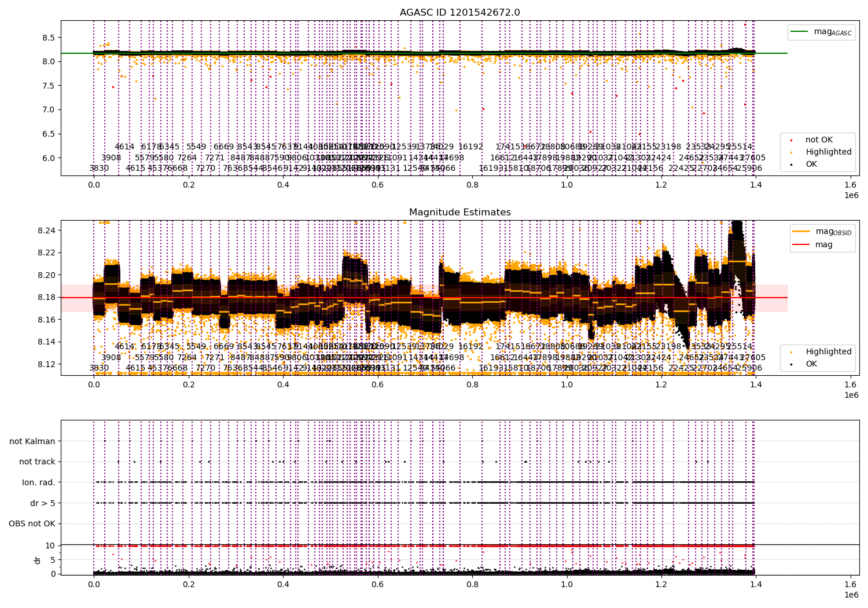This screenshot has width=868, height=608.
Task: Click the 'not Kalman' y-axis label
Action: coord(32,441)
